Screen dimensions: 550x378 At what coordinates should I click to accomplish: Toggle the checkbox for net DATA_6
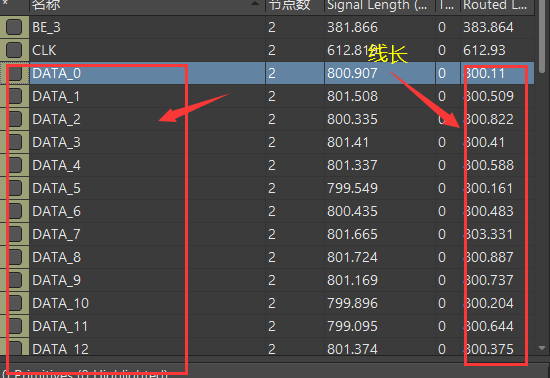[x=14, y=211]
